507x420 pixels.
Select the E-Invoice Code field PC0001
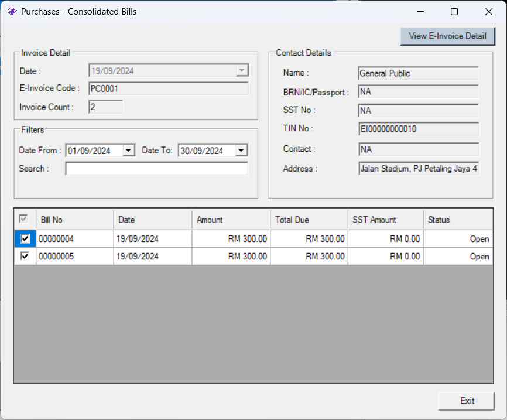[x=168, y=89]
